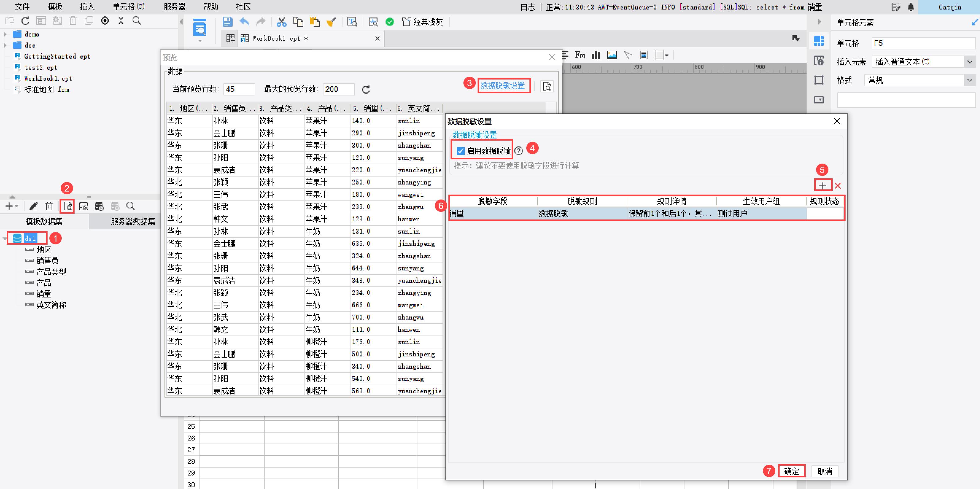Click the undo arrow icon
The height and width of the screenshot is (489, 980).
[244, 22]
